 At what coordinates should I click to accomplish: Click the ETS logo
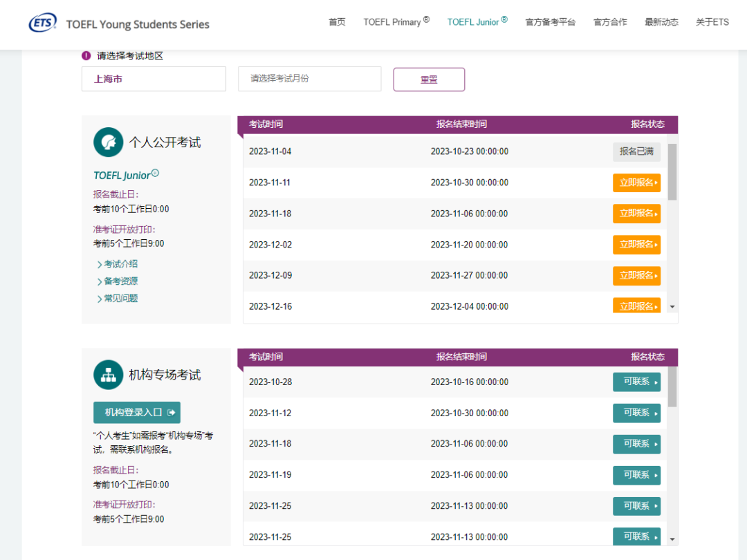pos(42,22)
